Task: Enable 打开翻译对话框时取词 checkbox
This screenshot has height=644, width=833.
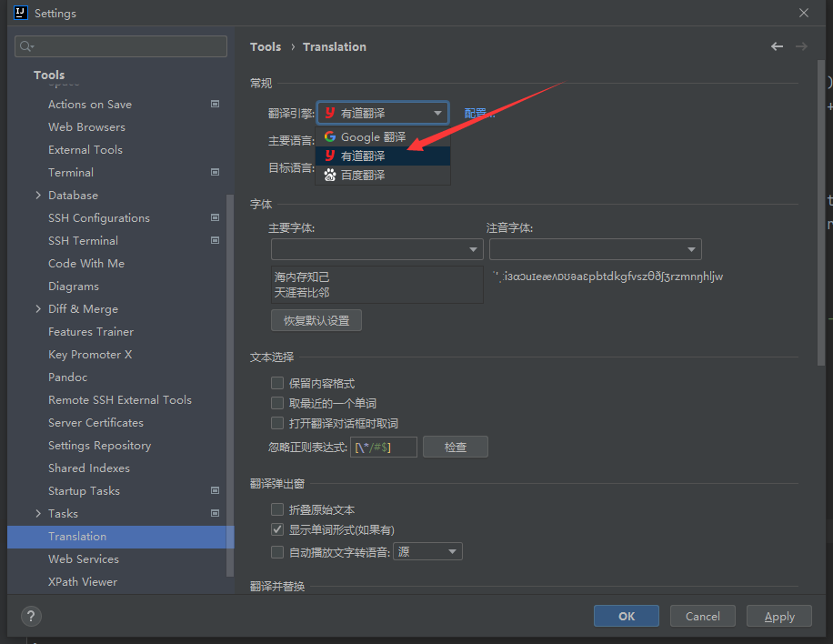Action: [x=277, y=423]
